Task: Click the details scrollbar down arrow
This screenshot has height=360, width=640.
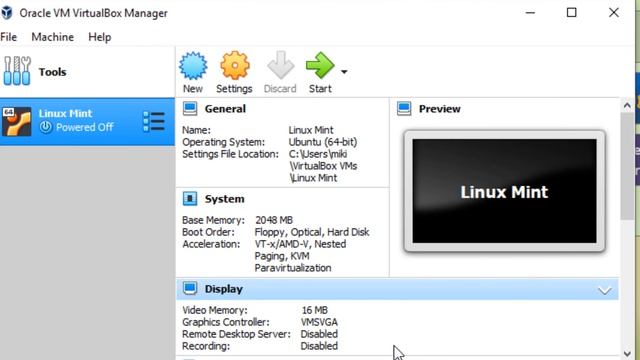Action: pos(627,353)
